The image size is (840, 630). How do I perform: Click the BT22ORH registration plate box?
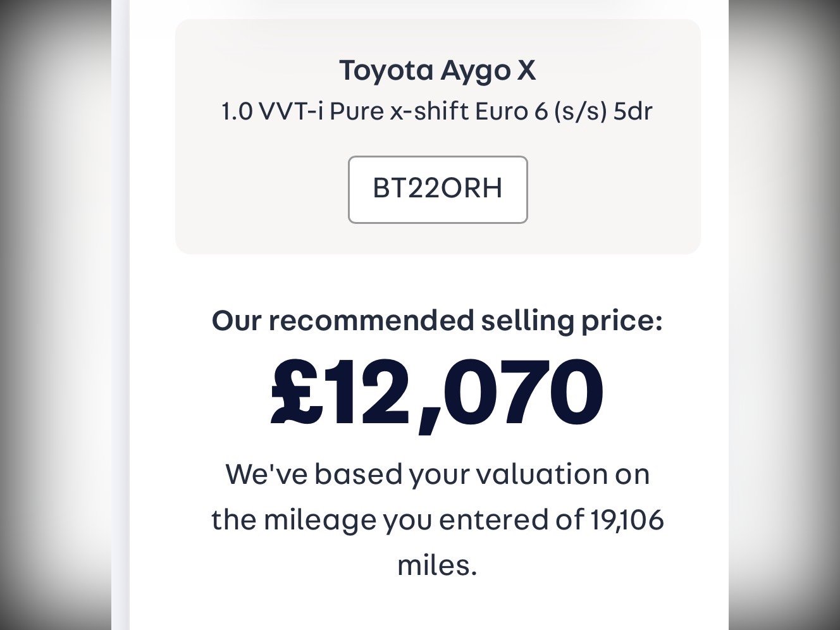pos(438,189)
